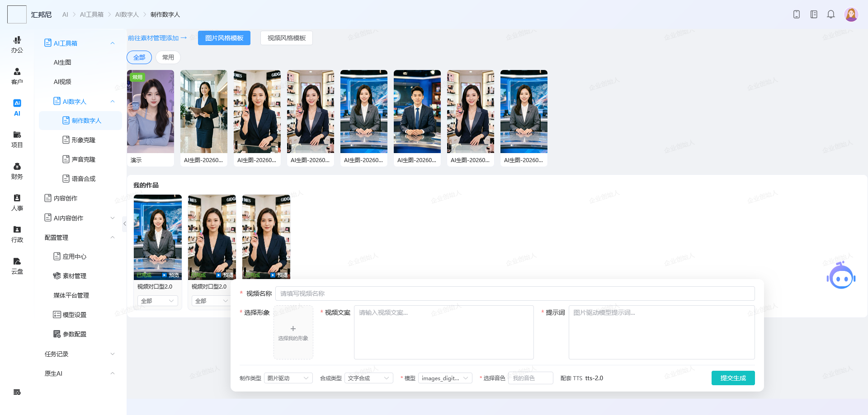Collapse the AI数字人 submenu
The width and height of the screenshot is (868, 415).
(x=113, y=102)
